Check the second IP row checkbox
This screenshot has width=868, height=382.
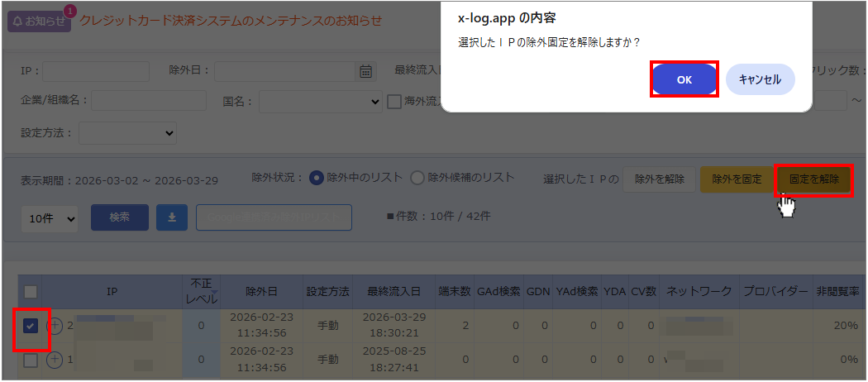click(x=31, y=361)
